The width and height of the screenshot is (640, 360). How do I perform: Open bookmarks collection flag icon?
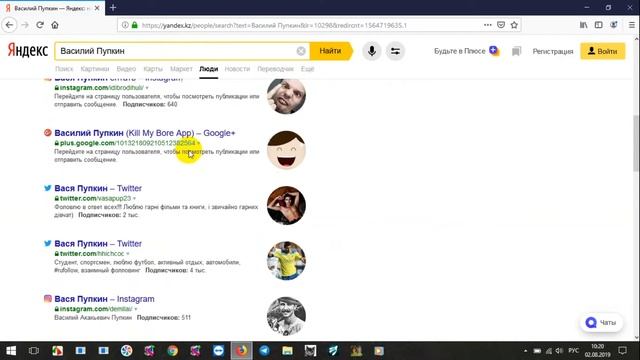(x=516, y=51)
